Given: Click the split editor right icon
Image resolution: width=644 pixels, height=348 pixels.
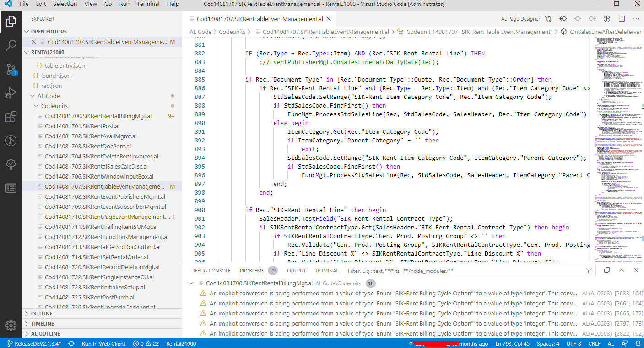Looking at the screenshot, I should (622, 19).
